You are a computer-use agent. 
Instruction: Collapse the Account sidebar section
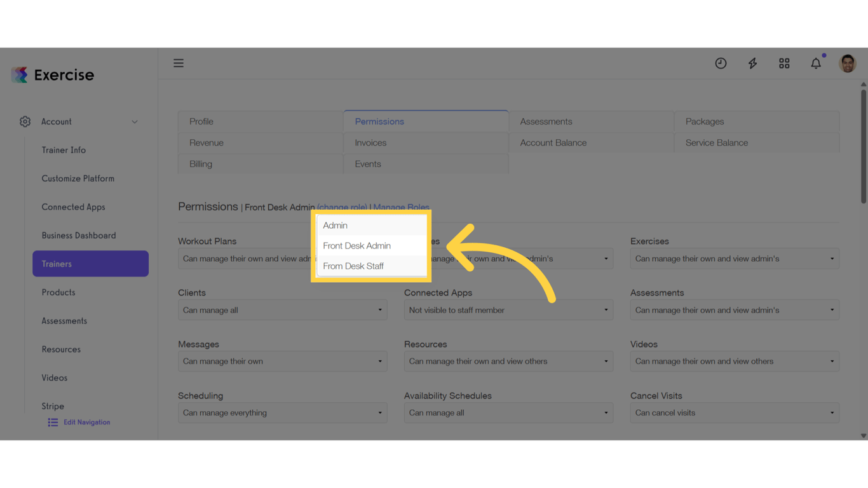point(135,122)
